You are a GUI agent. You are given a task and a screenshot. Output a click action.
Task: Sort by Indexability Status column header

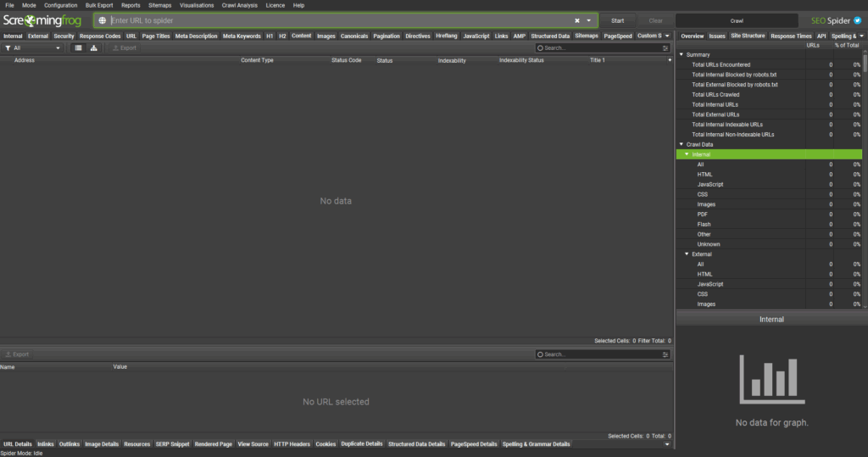tap(521, 60)
